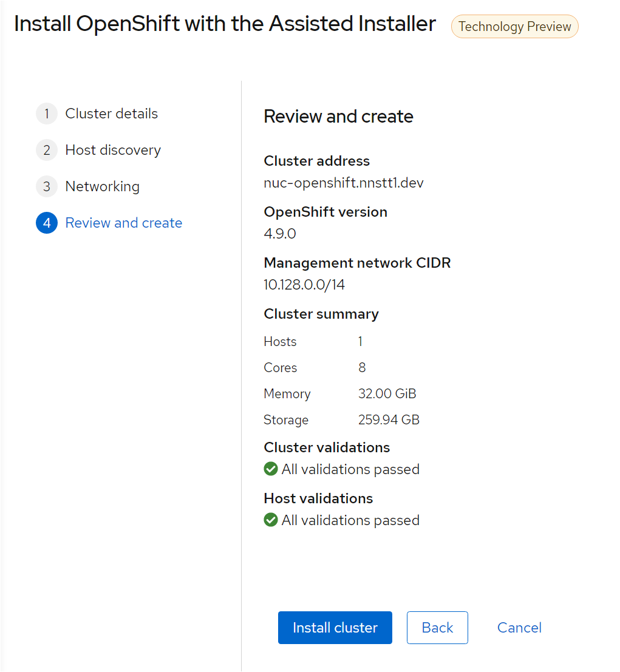Cancel the installation wizard
Viewport: 620px width, 672px height.
(x=519, y=628)
